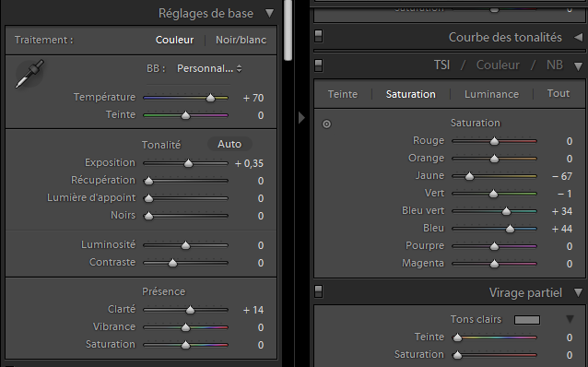Collapse the Réglages de base panel

pos(269,14)
